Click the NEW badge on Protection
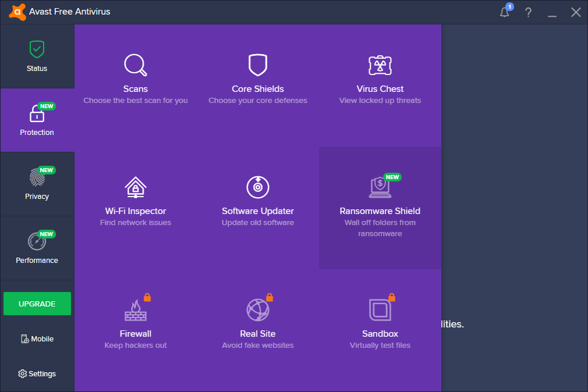Viewport: 588px width, 392px height. (47, 106)
